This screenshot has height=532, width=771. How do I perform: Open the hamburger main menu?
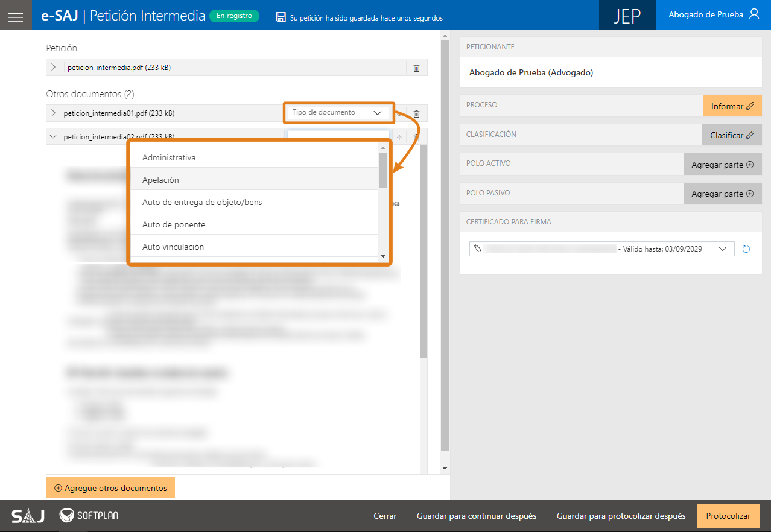[x=16, y=17]
